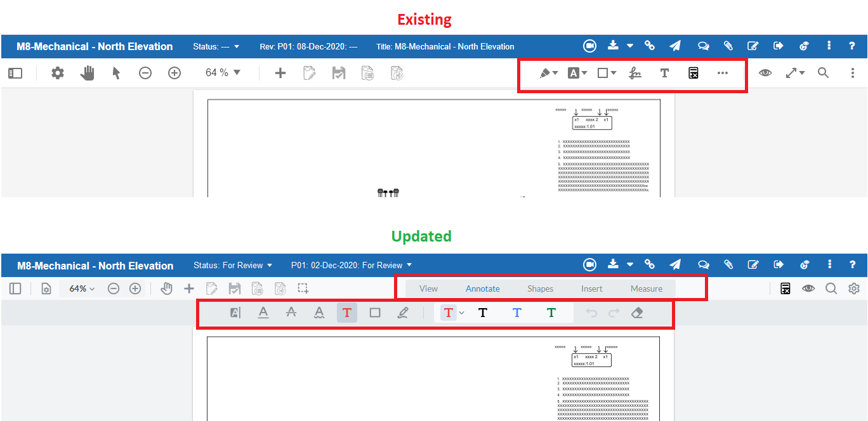Click the search magnifier in Existing toolbar

tap(824, 73)
